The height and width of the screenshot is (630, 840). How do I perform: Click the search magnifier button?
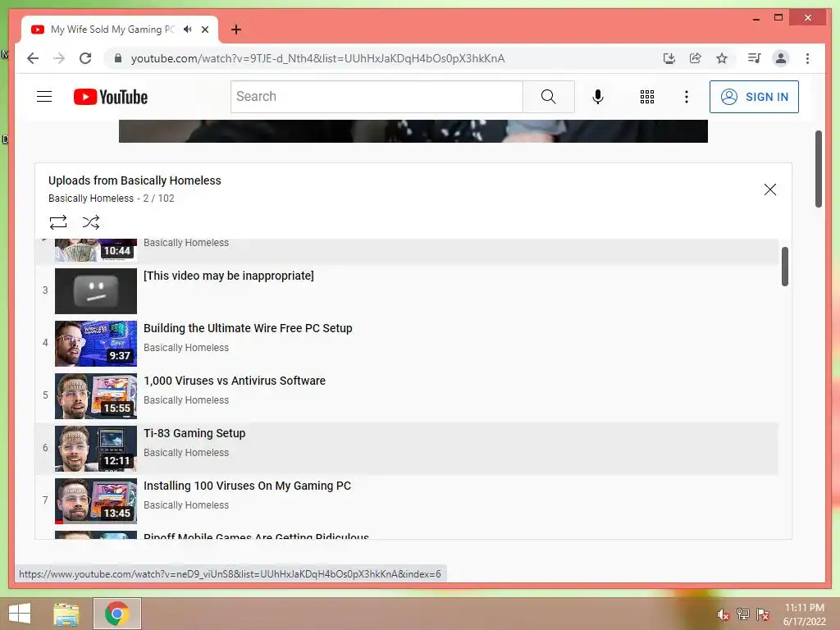click(549, 97)
